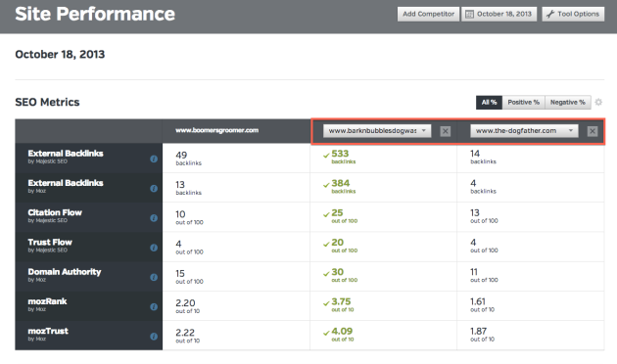Screen dimensions: 617x364
Task: Click the mozTrust row label
Action: coord(48,331)
